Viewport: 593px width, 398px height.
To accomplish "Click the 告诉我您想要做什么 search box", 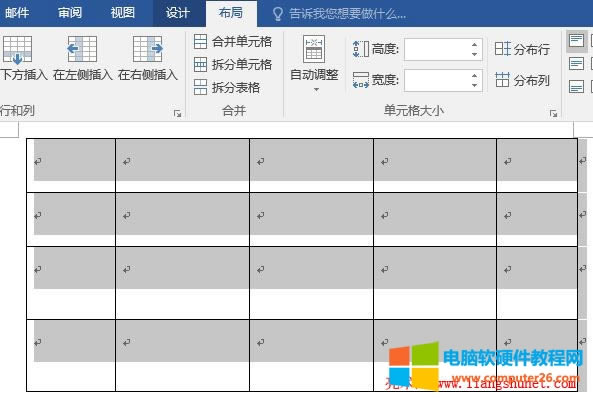I will [347, 14].
